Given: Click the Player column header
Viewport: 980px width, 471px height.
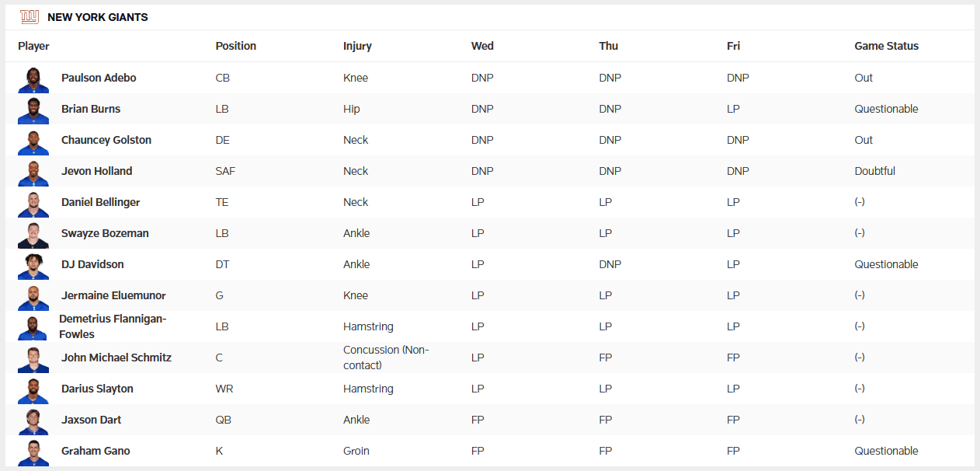Looking at the screenshot, I should point(33,46).
